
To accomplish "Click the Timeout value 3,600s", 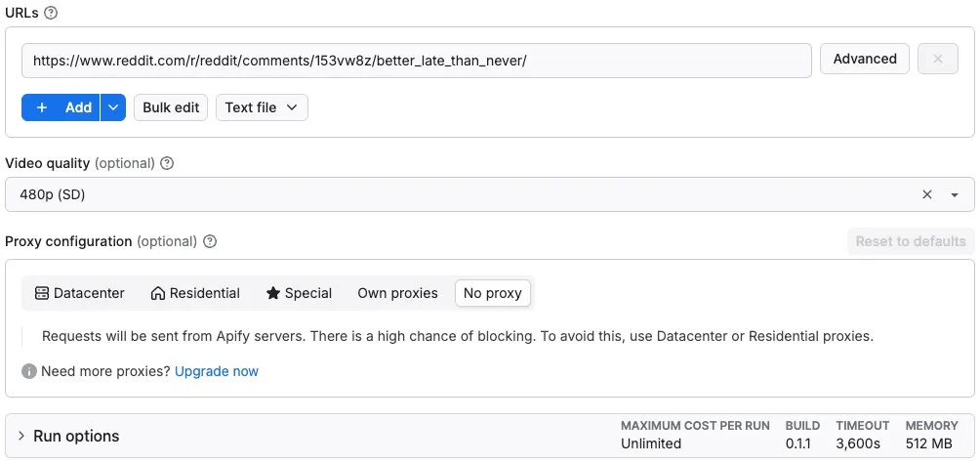I will (x=857, y=444).
